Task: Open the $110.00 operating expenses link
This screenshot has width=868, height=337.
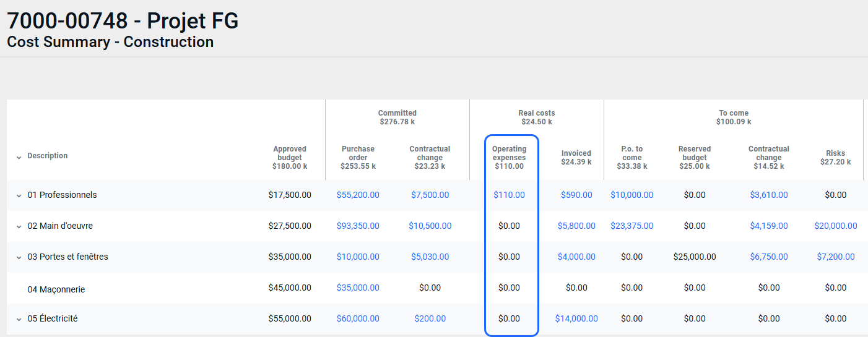Action: click(509, 195)
